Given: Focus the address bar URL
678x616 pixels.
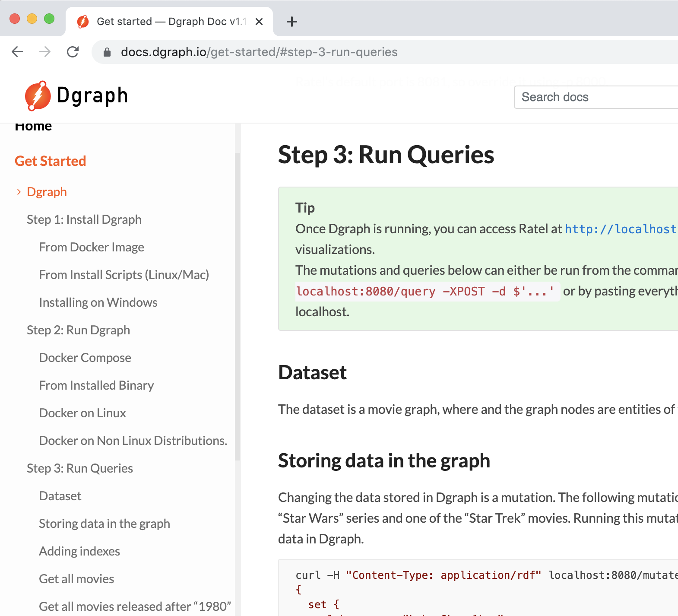Looking at the screenshot, I should [259, 52].
